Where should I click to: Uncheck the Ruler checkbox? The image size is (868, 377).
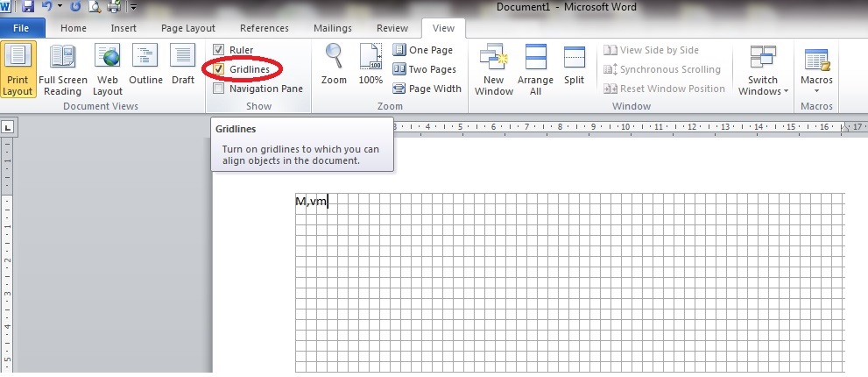[x=219, y=50]
